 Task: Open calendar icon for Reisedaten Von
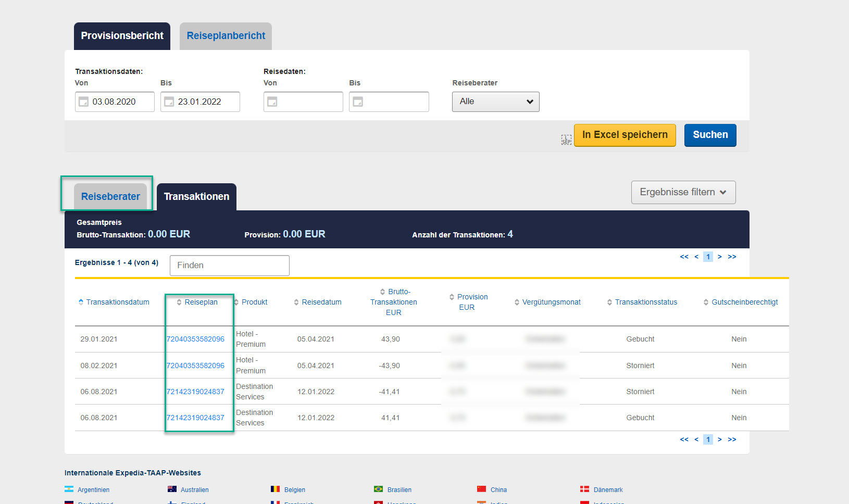[x=272, y=102]
